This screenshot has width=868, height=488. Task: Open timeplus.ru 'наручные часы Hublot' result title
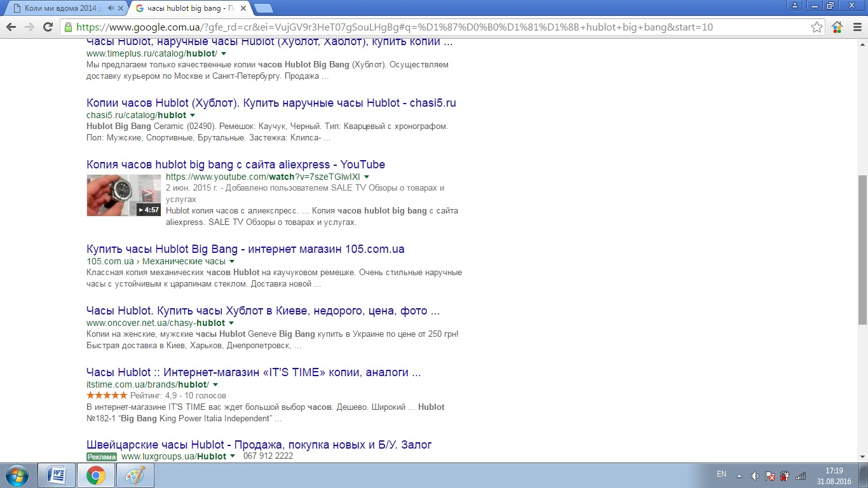pyautogui.click(x=269, y=42)
